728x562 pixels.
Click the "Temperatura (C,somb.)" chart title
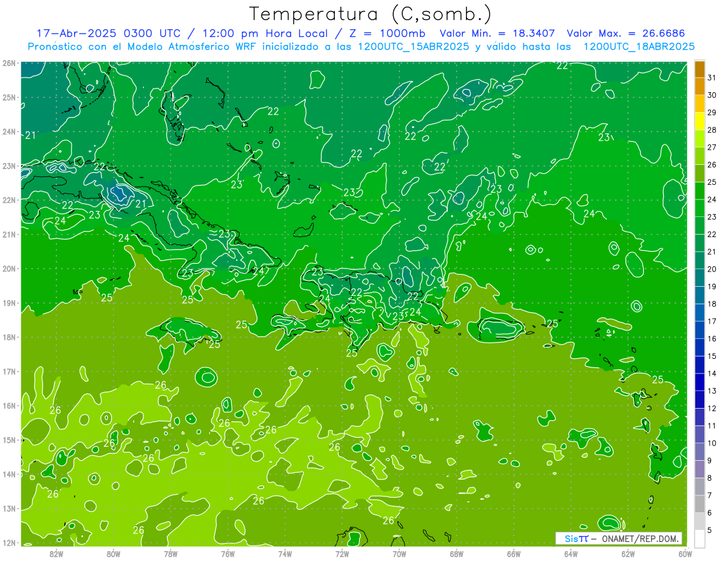[371, 14]
